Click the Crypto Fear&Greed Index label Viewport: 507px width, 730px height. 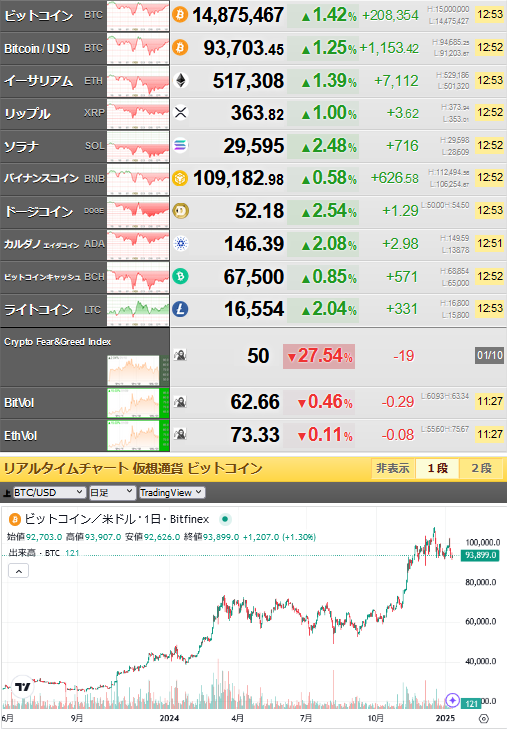coord(58,342)
